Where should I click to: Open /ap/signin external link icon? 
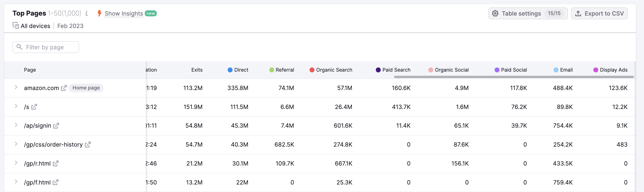tap(56, 126)
